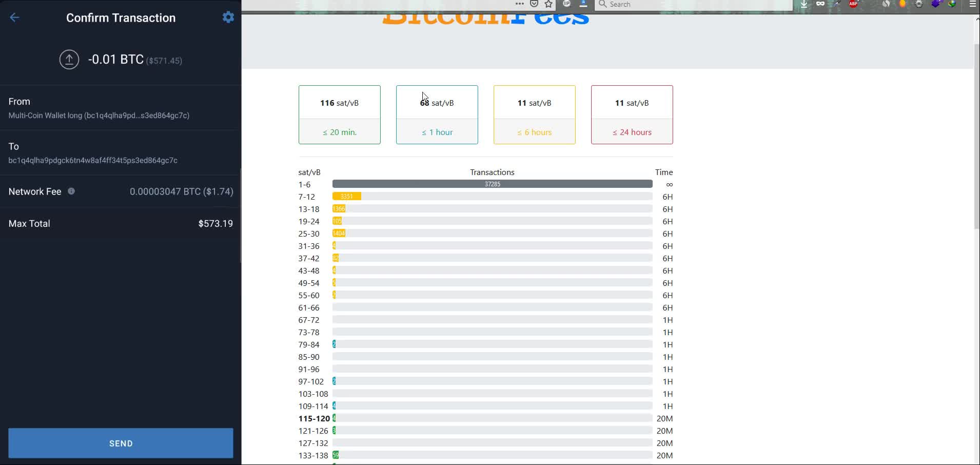The height and width of the screenshot is (465, 980).
Task: Select the 11 sat/vB 24 hours fee box
Action: pyautogui.click(x=632, y=114)
